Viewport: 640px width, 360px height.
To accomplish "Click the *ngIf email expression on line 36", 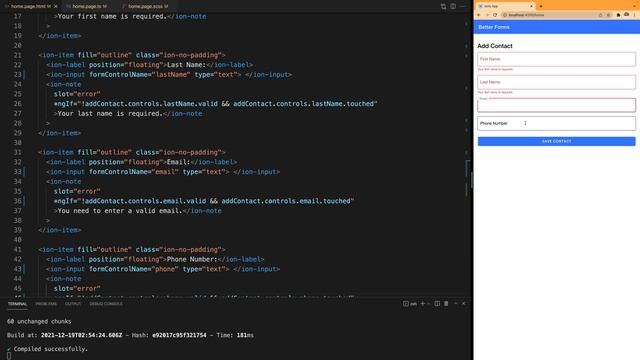I will pos(204,201).
